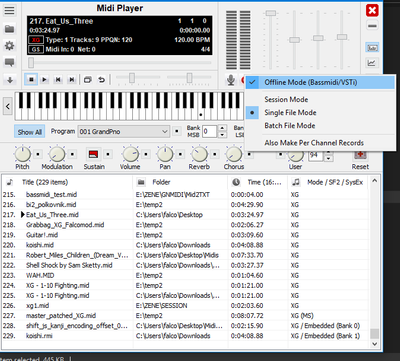Select Session Mode from the menu
The width and height of the screenshot is (400, 361).
tap(320, 99)
